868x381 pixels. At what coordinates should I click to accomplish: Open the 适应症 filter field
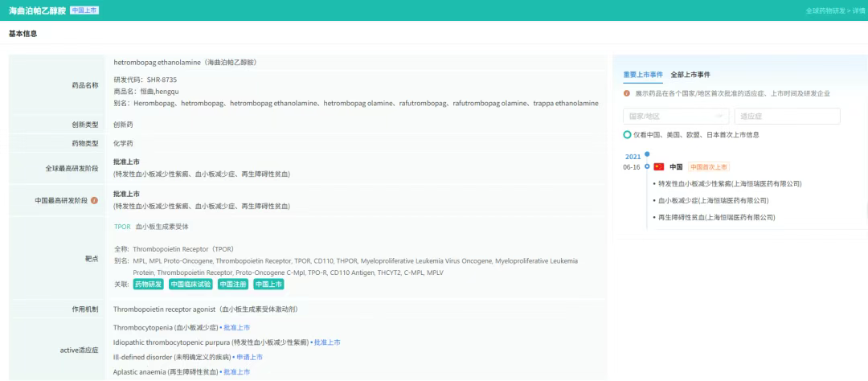[786, 117]
